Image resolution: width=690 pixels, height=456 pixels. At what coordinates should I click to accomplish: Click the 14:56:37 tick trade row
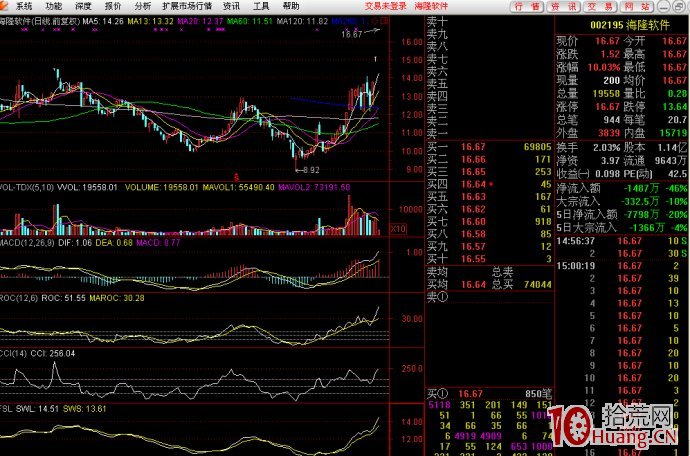pyautogui.click(x=622, y=241)
